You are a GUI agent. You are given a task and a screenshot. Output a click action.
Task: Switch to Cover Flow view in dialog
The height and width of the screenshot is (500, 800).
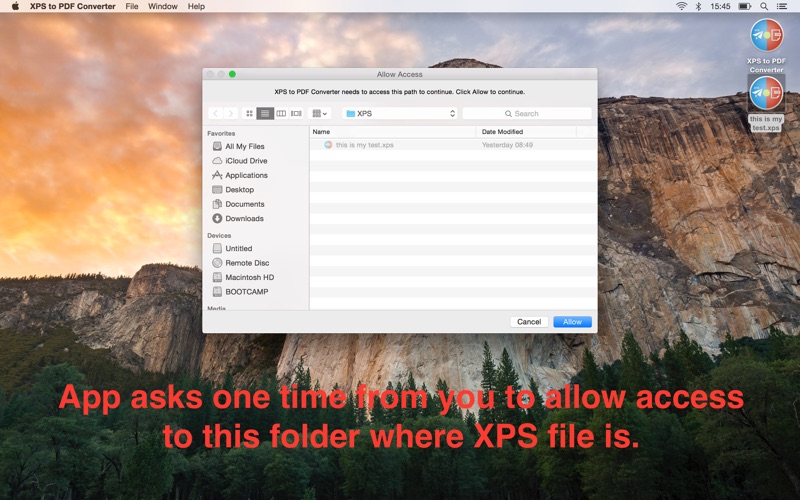(x=296, y=113)
